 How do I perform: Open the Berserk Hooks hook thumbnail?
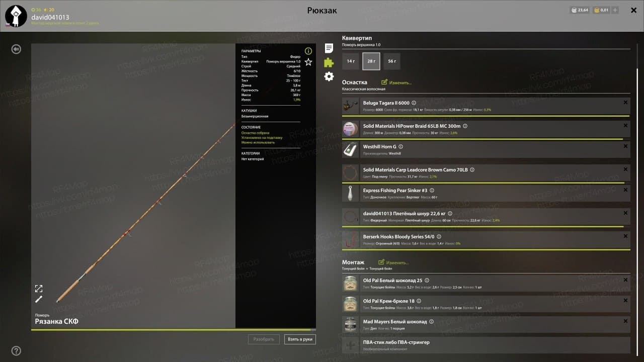350,239
